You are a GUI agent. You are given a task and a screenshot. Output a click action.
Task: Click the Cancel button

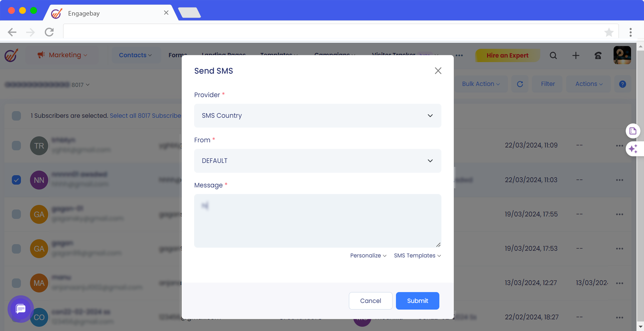point(370,301)
